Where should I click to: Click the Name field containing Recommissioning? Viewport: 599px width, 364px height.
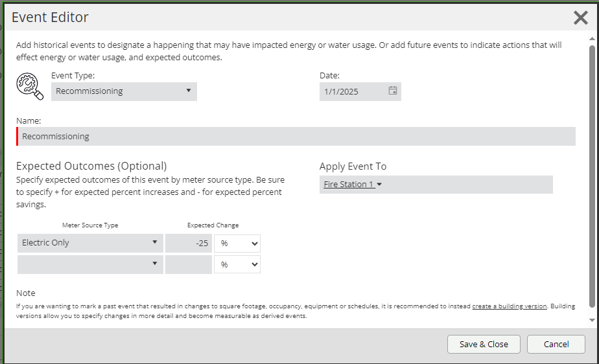(296, 136)
